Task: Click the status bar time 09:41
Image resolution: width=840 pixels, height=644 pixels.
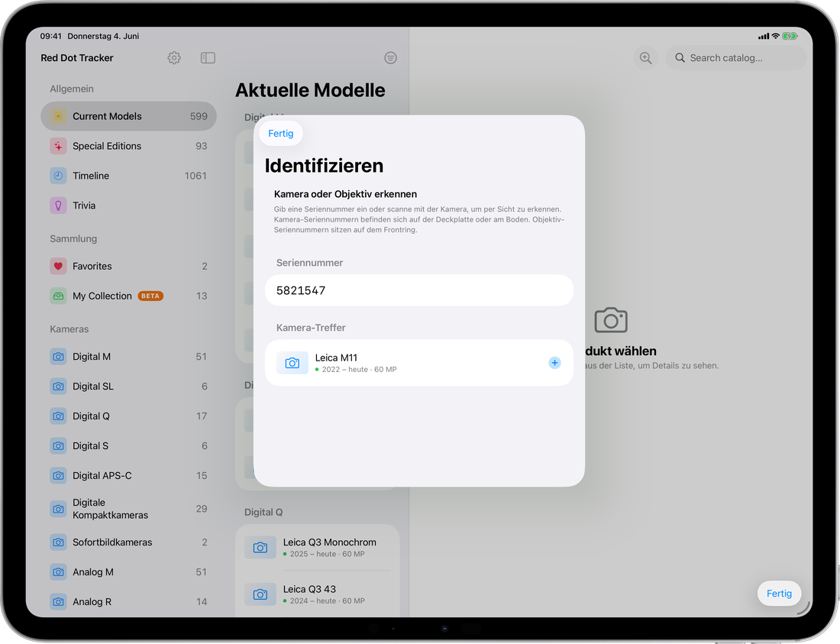Action: pos(51,36)
